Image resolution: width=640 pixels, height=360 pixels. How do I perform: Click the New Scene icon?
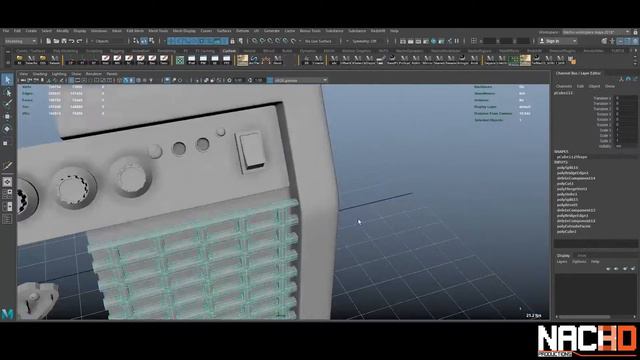(49, 41)
